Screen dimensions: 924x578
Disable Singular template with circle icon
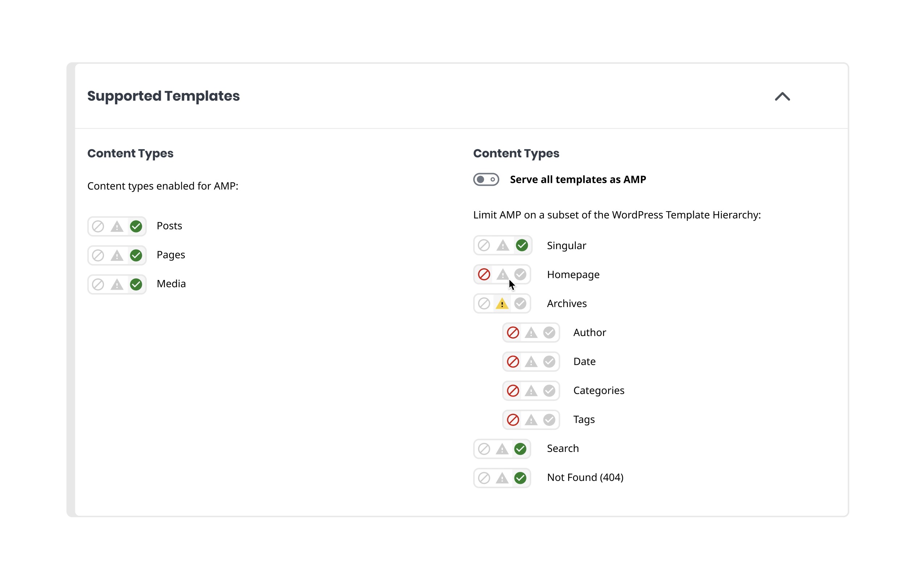click(x=484, y=246)
